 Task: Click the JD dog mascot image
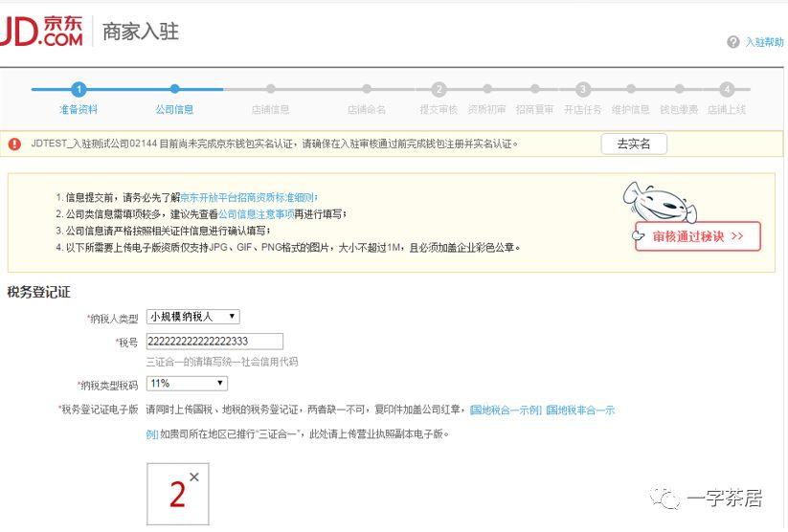[660, 202]
